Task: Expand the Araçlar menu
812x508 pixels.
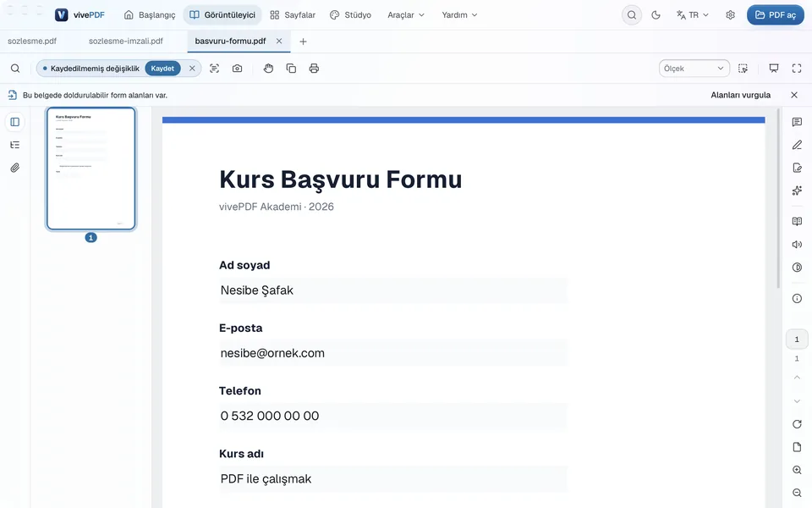Action: point(406,15)
